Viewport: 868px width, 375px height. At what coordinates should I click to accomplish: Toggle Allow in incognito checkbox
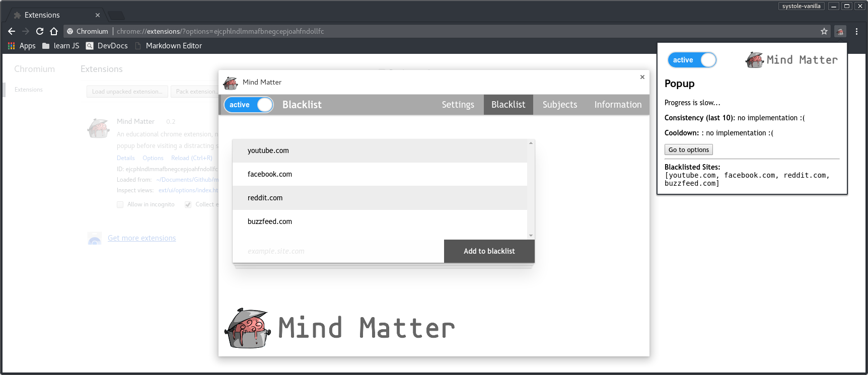(x=120, y=204)
